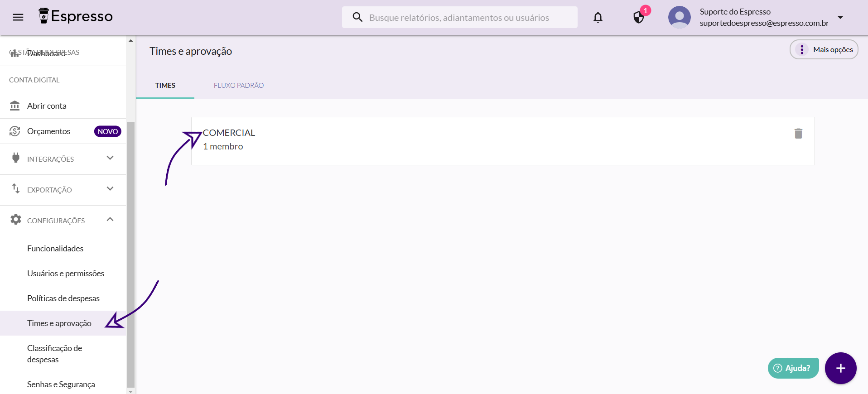
Task: Click the NOVO badge on Orçamentos
Action: pyautogui.click(x=107, y=131)
